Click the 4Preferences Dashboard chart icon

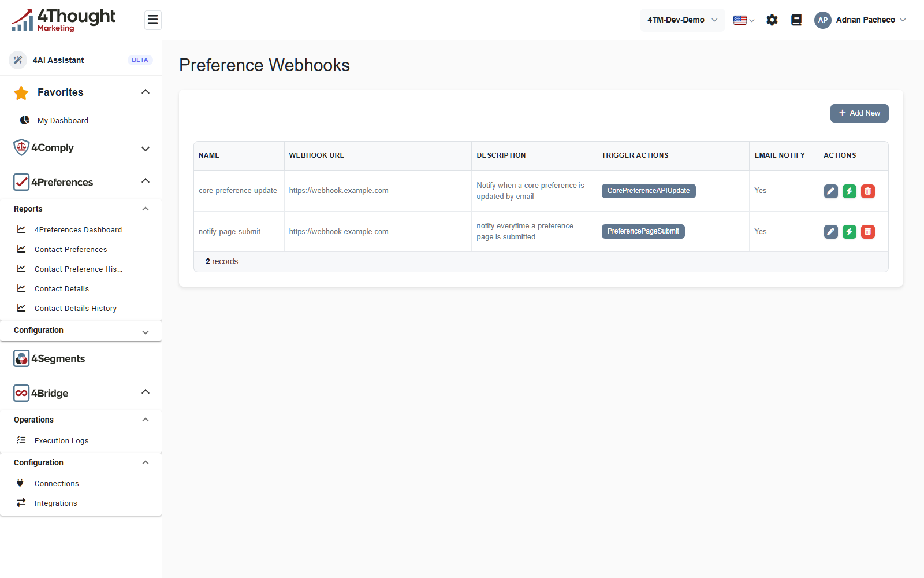tap(21, 229)
